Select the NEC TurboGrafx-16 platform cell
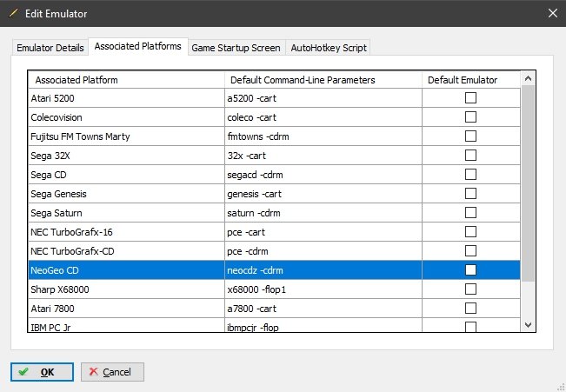 click(126, 232)
